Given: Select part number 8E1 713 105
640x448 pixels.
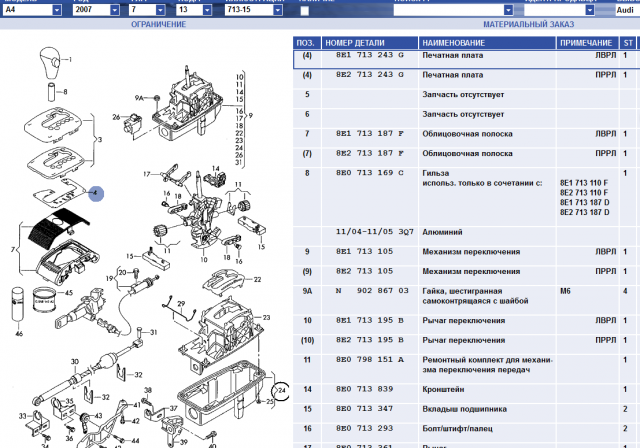Looking at the screenshot, I should [364, 251].
